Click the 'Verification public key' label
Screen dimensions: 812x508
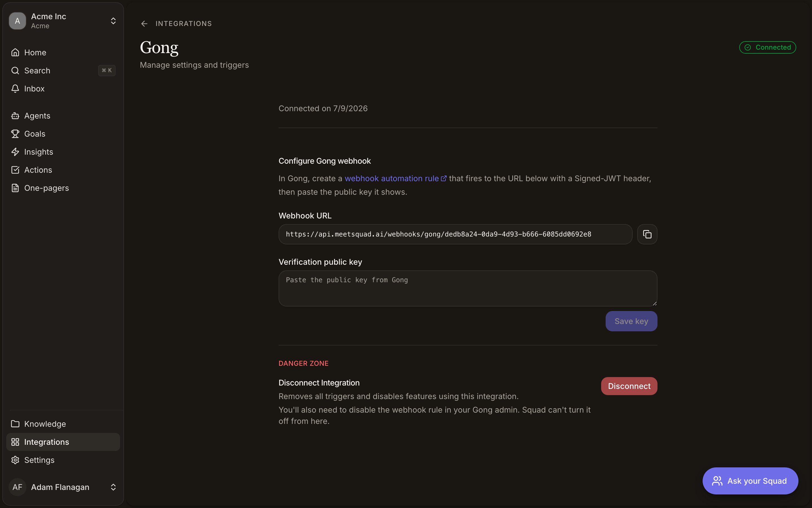click(320, 262)
